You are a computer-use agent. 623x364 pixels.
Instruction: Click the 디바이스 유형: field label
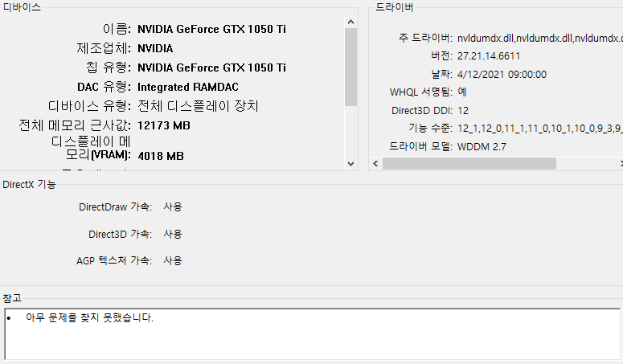[89, 106]
